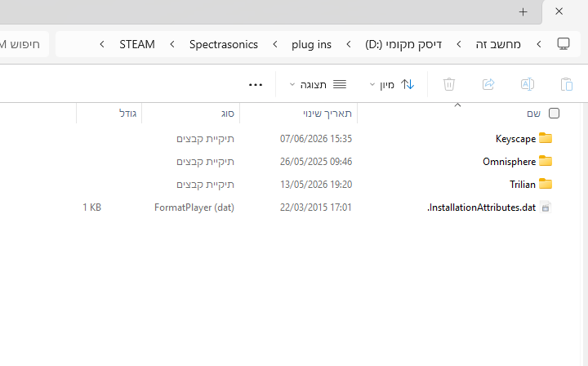Click the Keyscape folder name
Screen dimensions: 588x366
pyautogui.click(x=515, y=139)
